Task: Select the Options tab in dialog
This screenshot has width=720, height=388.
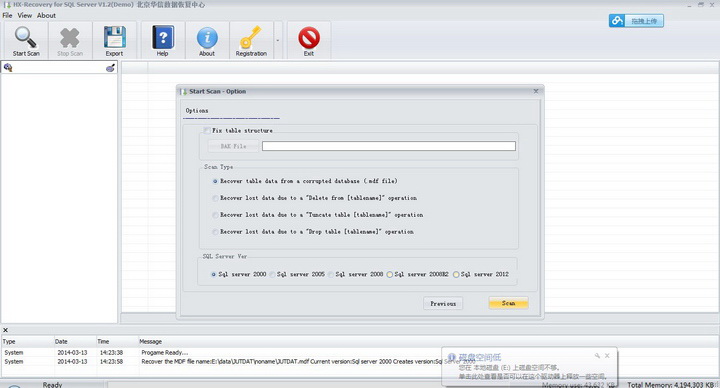Action: click(x=197, y=111)
